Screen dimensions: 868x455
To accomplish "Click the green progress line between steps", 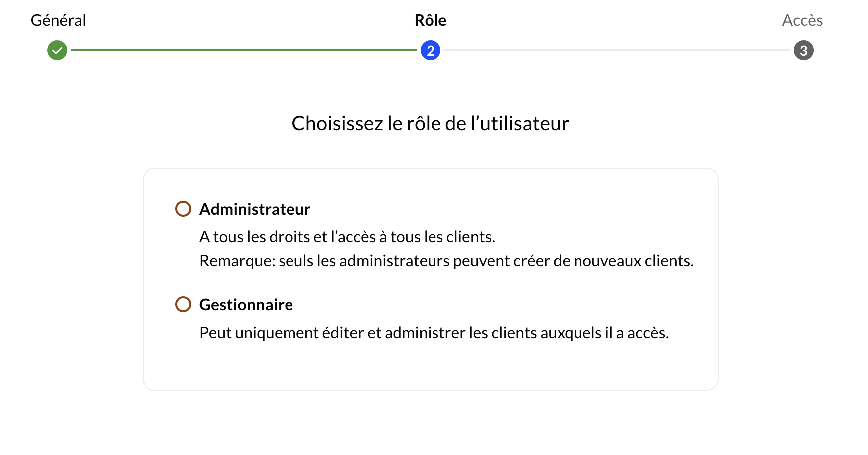I will click(x=244, y=50).
